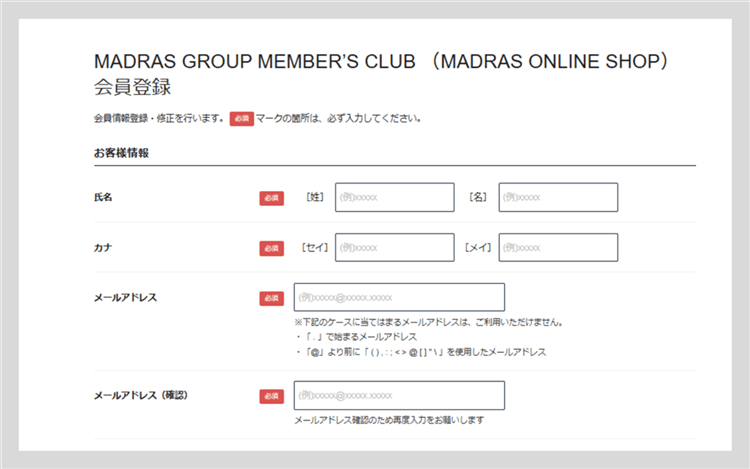Click the note about 「.」で始まるメールアドレス

[356, 337]
